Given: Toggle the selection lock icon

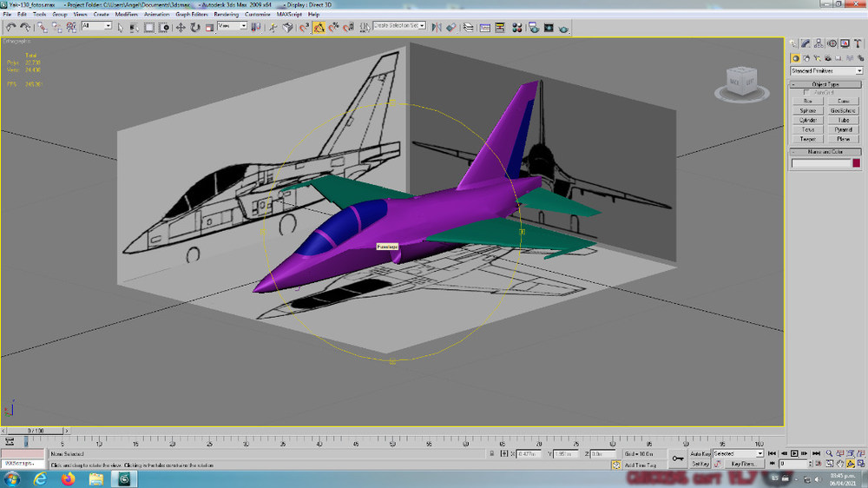Looking at the screenshot, I should tap(491, 453).
